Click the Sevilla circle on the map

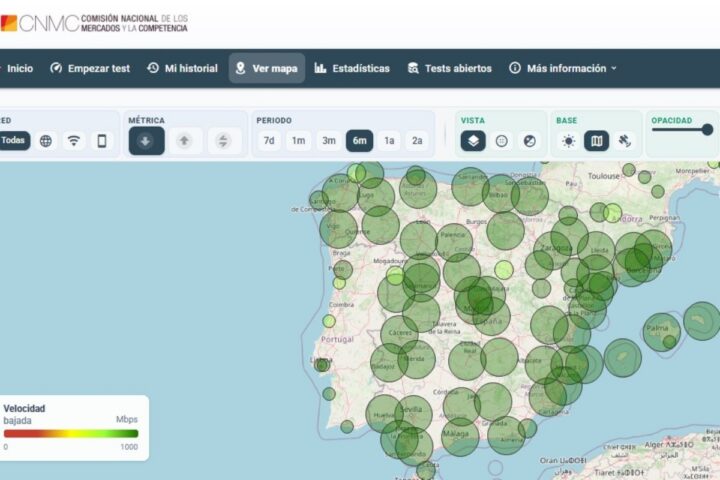pos(413,414)
